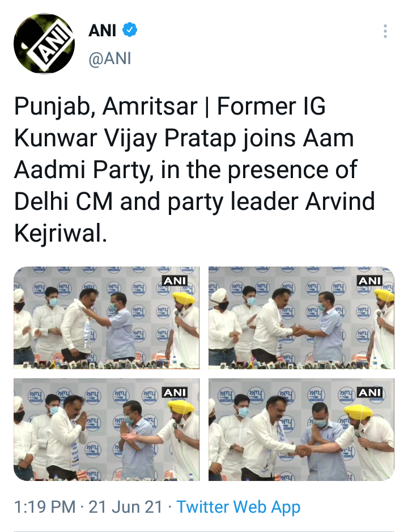Image resolution: width=408 pixels, height=532 pixels.
Task: Click the tweet's first line 'Punjab, Amritsar'
Action: coord(105,107)
